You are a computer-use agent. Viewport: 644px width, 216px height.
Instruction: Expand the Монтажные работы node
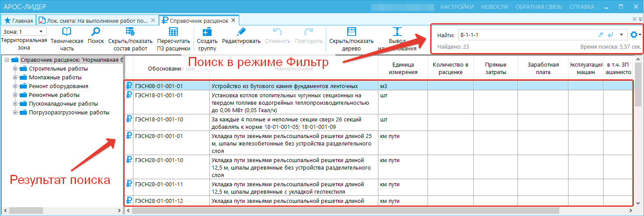coord(15,77)
